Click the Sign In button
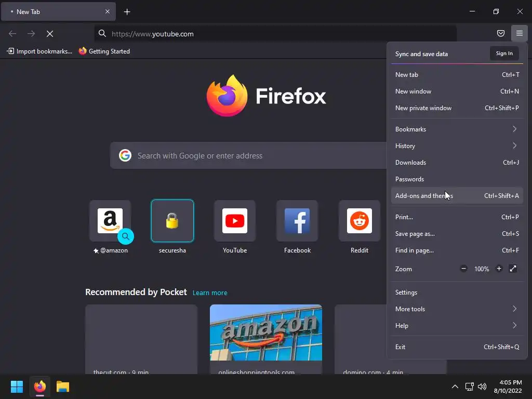The height and width of the screenshot is (399, 532). (x=504, y=54)
